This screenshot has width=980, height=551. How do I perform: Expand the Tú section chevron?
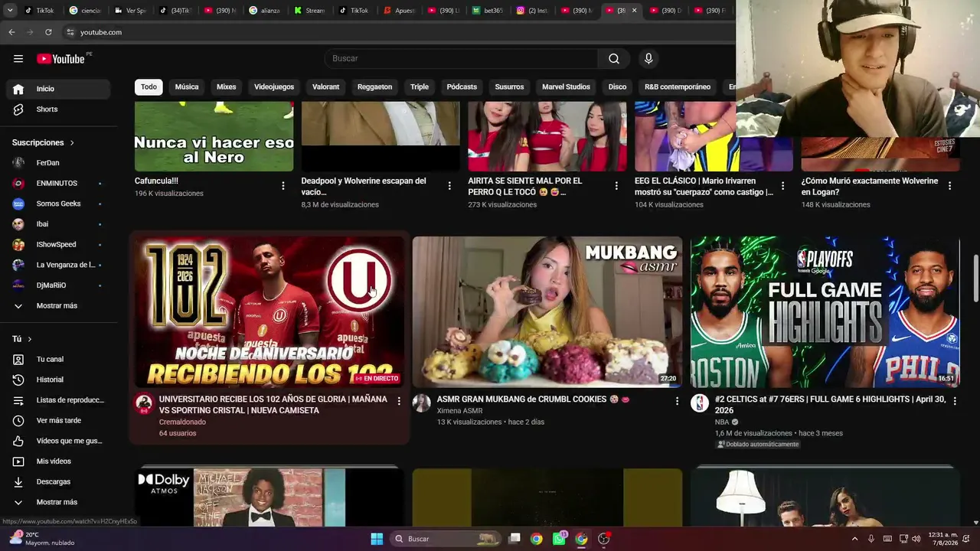30,339
